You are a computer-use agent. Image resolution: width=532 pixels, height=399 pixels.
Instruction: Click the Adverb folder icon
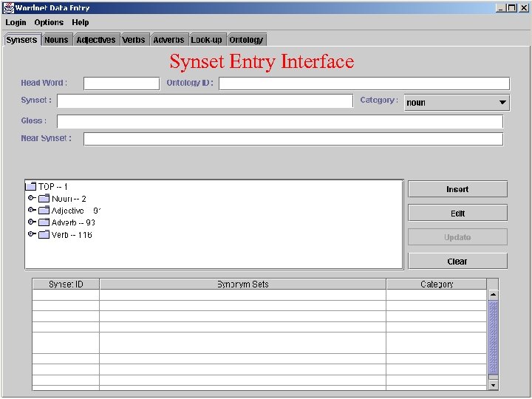44,222
